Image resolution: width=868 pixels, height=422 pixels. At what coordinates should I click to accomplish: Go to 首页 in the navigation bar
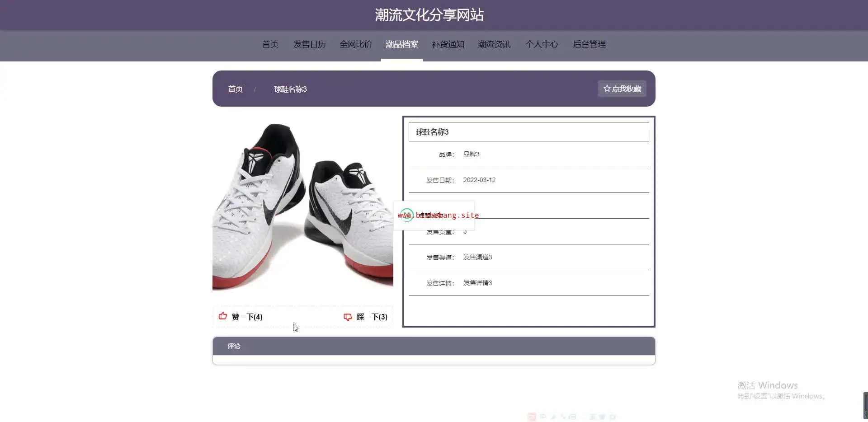270,44
